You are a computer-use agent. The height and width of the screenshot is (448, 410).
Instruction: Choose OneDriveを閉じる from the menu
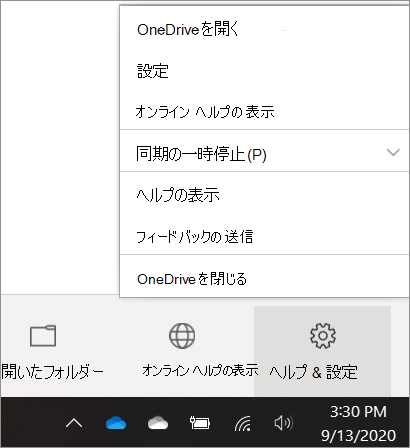pyautogui.click(x=265, y=278)
